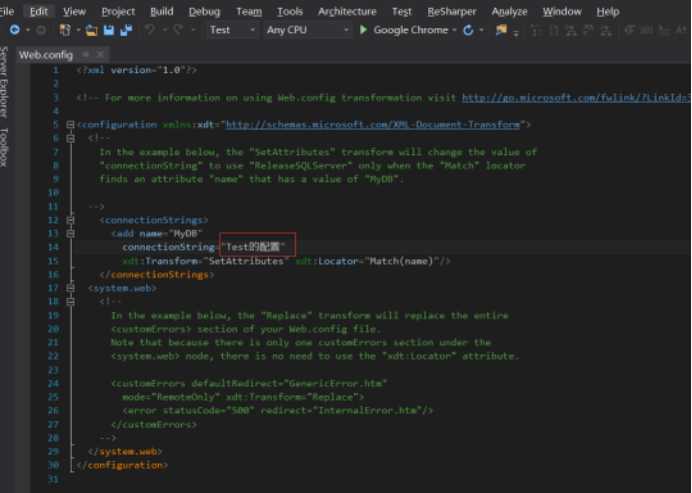The width and height of the screenshot is (692, 493).
Task: Collapse the configuration element on line 5
Action: coord(70,125)
